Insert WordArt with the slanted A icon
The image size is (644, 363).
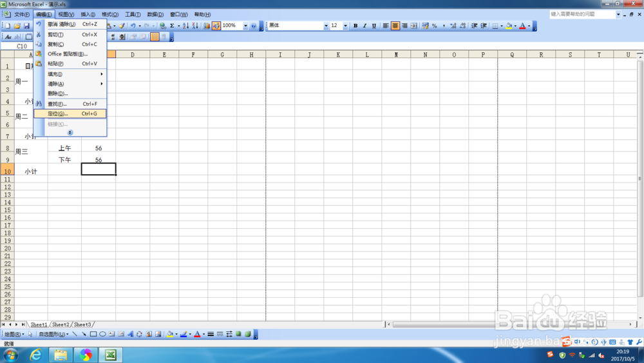click(130, 334)
